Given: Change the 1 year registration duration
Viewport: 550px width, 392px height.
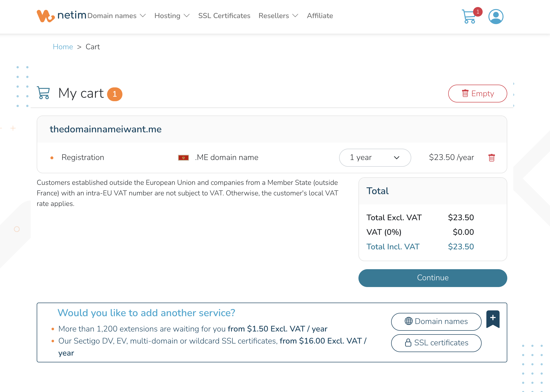Looking at the screenshot, I should click(375, 157).
